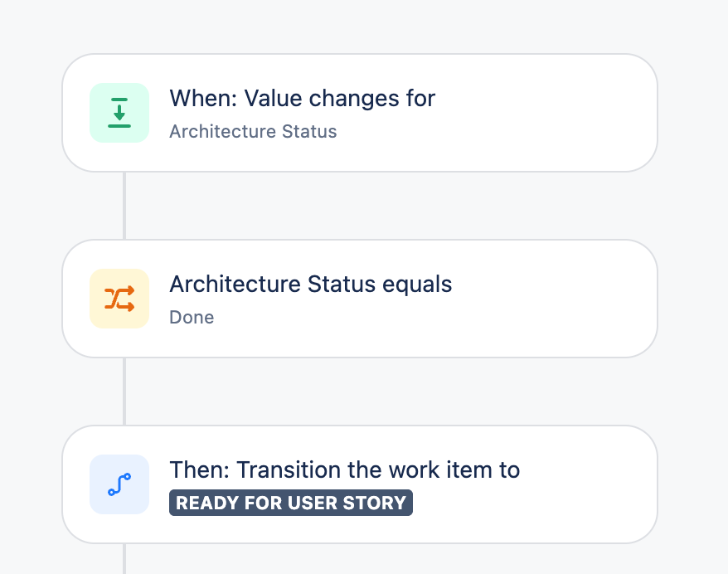Select the orange condition shuffle icon
728x574 pixels.
(119, 299)
